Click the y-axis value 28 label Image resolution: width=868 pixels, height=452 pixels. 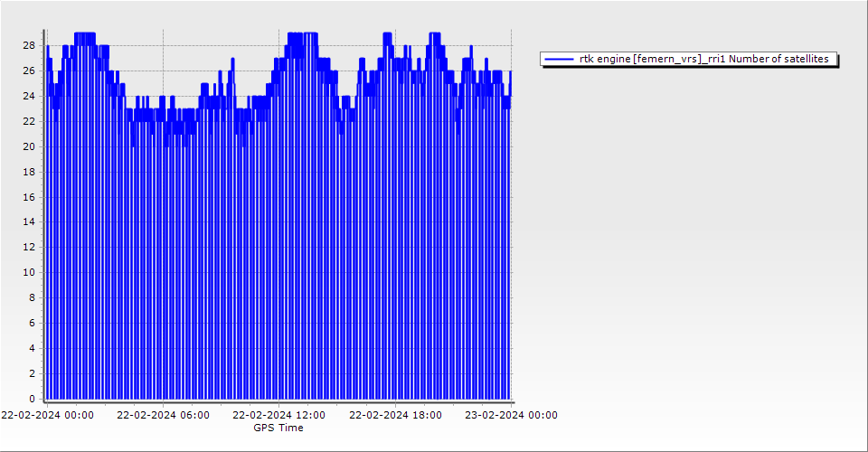(29, 45)
